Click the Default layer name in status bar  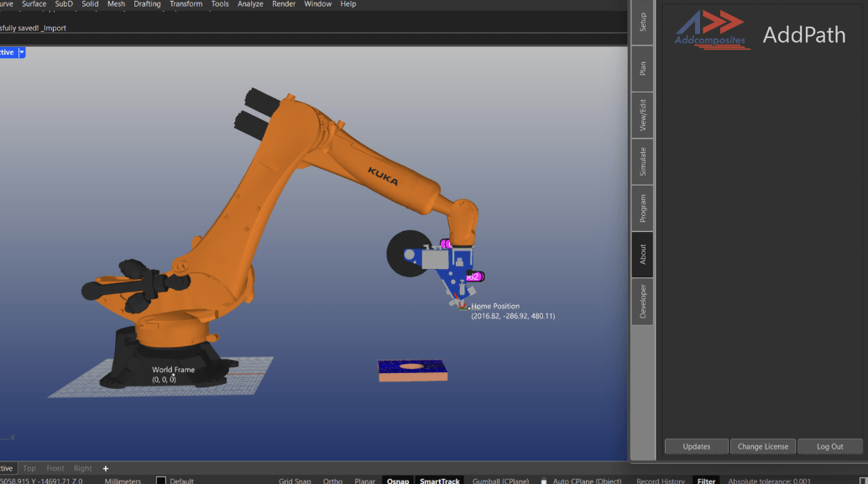(181, 481)
